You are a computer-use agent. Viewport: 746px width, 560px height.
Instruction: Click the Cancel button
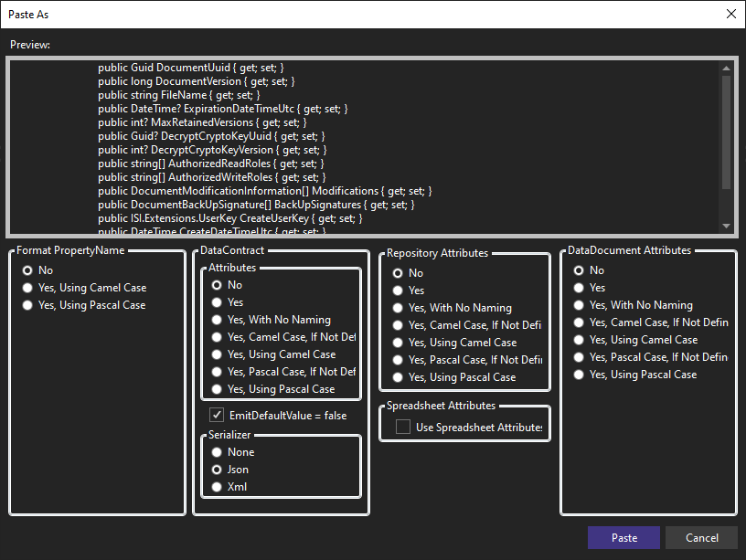[701, 537]
